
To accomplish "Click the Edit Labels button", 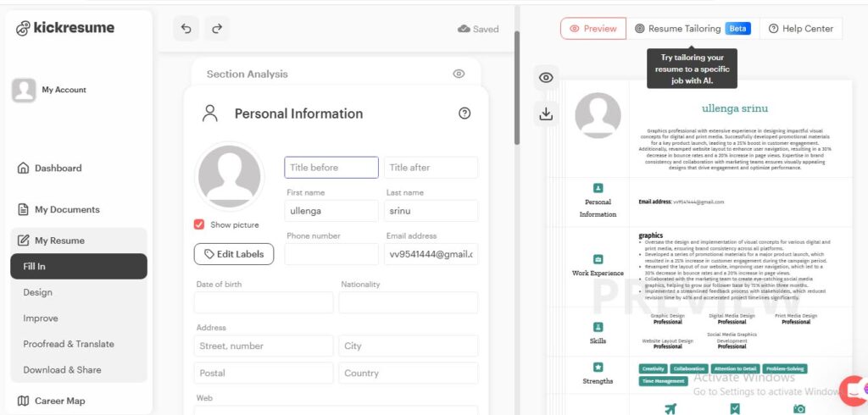I will [234, 254].
